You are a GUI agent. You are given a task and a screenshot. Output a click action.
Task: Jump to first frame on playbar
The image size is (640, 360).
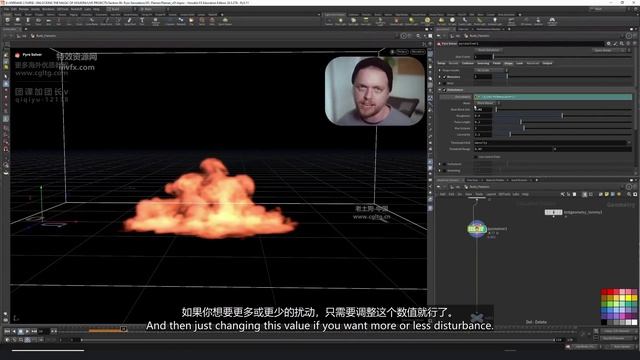point(7,331)
